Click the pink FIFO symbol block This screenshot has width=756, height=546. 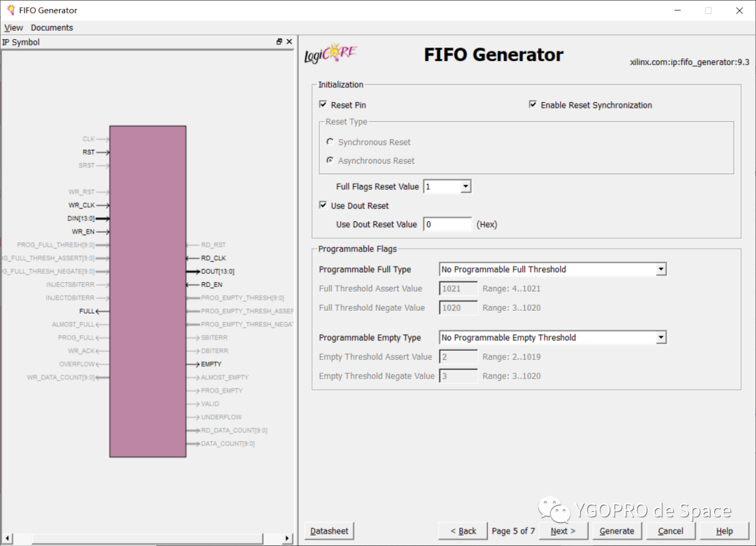(x=148, y=291)
